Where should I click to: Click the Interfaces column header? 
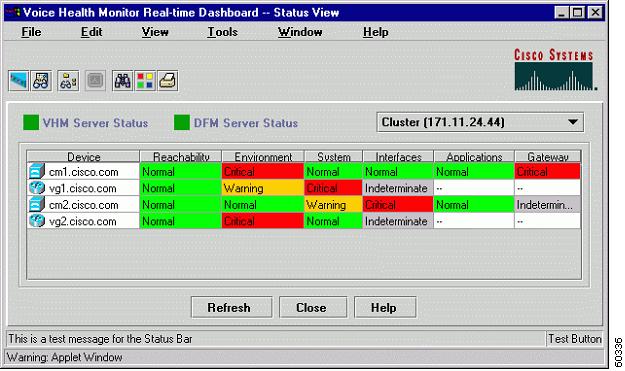click(x=398, y=157)
